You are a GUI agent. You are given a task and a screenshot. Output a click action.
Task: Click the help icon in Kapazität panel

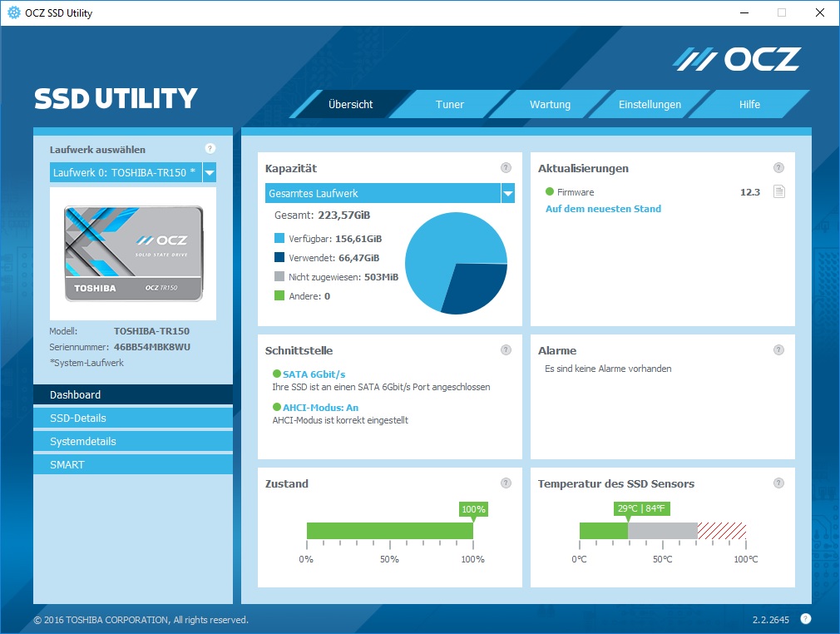coord(506,168)
